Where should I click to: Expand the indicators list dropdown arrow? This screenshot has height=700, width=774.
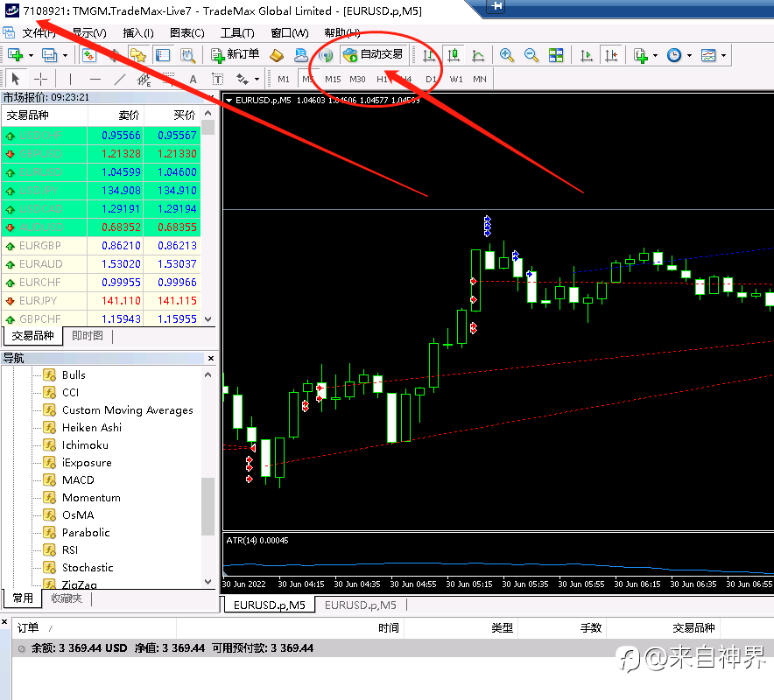pyautogui.click(x=656, y=55)
